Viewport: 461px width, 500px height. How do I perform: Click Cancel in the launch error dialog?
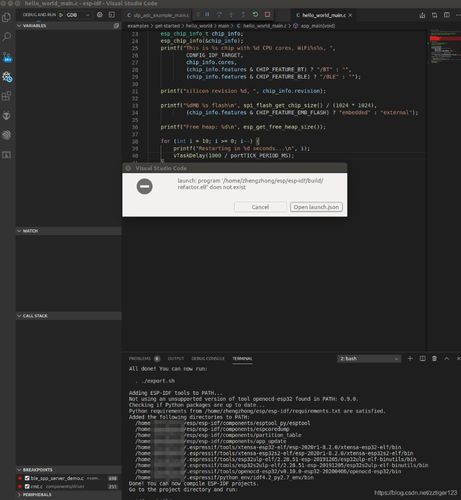tap(260, 207)
